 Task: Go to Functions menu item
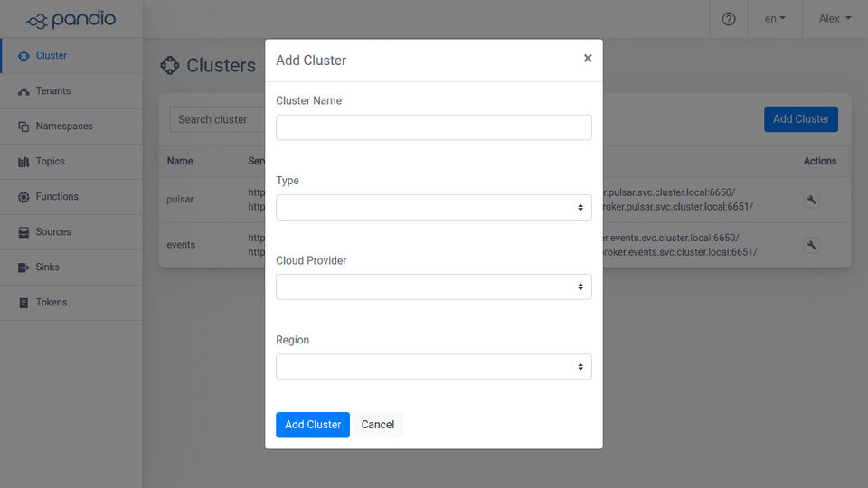coord(71,197)
